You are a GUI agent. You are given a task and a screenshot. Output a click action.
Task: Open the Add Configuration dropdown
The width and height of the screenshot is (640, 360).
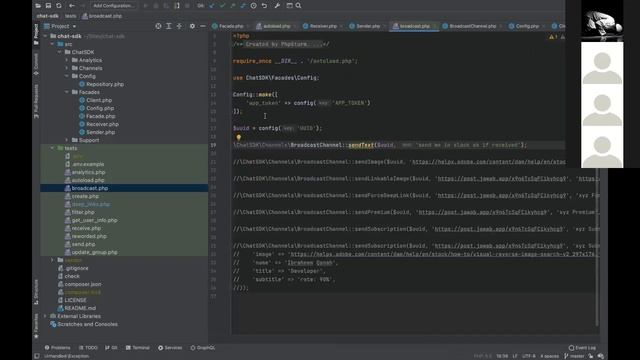pos(113,6)
